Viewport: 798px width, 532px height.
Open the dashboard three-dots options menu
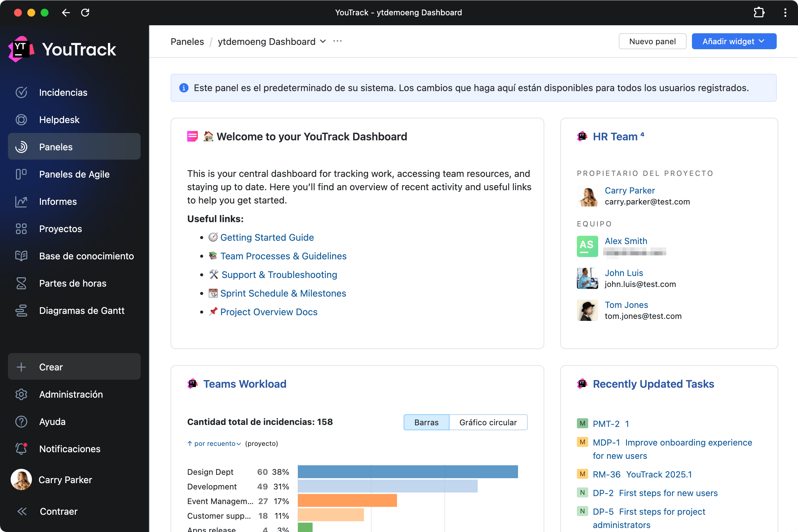click(x=337, y=41)
